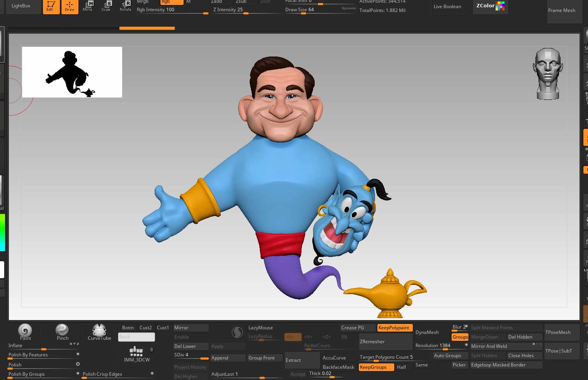Switch to the Move tool

pyautogui.click(x=88, y=6)
